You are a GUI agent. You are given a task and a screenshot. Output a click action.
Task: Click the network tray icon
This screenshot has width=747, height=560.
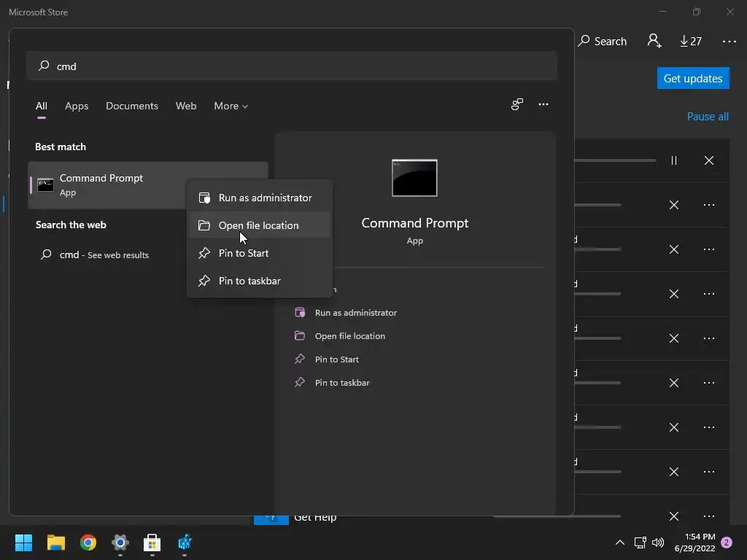pos(640,542)
